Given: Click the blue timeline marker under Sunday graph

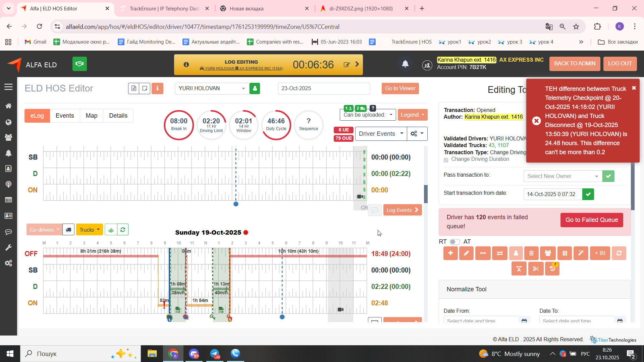Looking at the screenshot, I should (282, 317).
